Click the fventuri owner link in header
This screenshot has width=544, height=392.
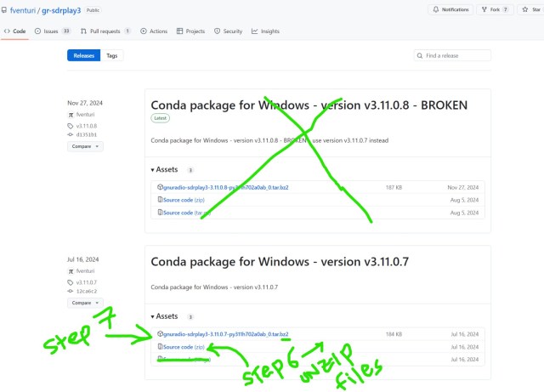(23, 10)
